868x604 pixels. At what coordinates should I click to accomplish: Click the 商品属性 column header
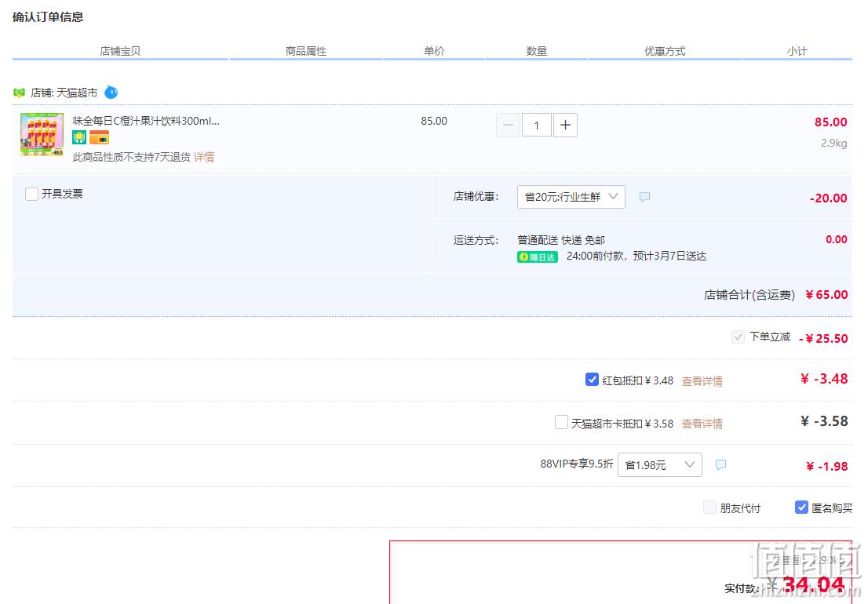(x=306, y=52)
